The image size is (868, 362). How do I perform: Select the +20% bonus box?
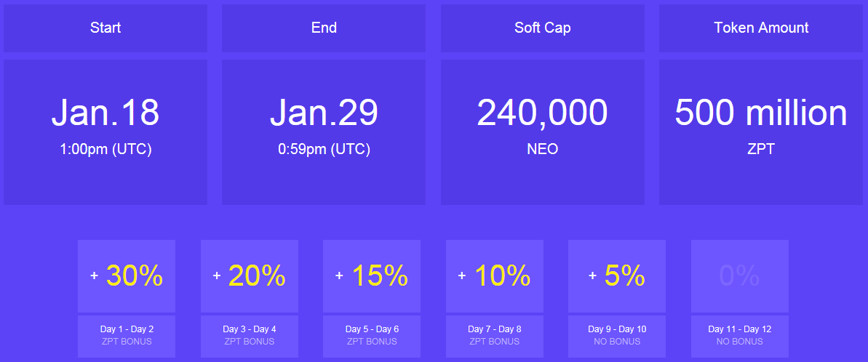tap(249, 276)
